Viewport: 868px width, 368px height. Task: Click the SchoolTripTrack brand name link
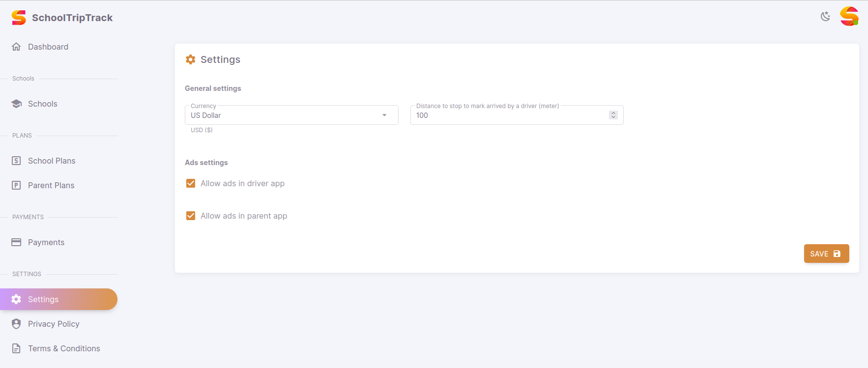point(72,18)
